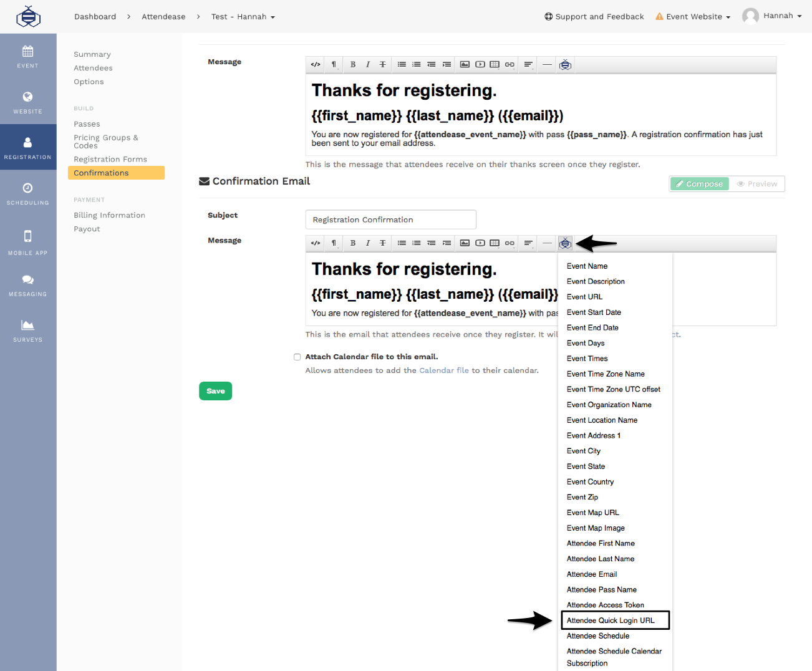Toggle bold formatting in the email editor
The image size is (812, 671).
pyautogui.click(x=352, y=243)
